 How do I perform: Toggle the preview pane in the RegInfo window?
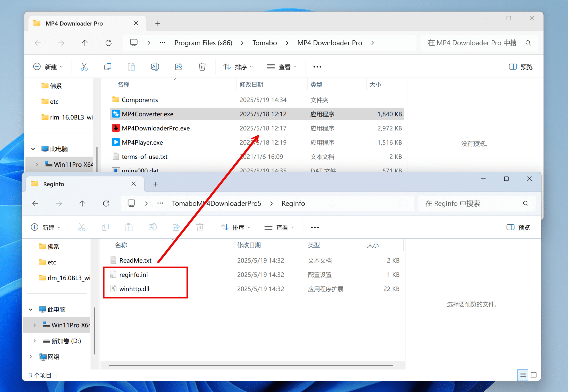tap(518, 227)
